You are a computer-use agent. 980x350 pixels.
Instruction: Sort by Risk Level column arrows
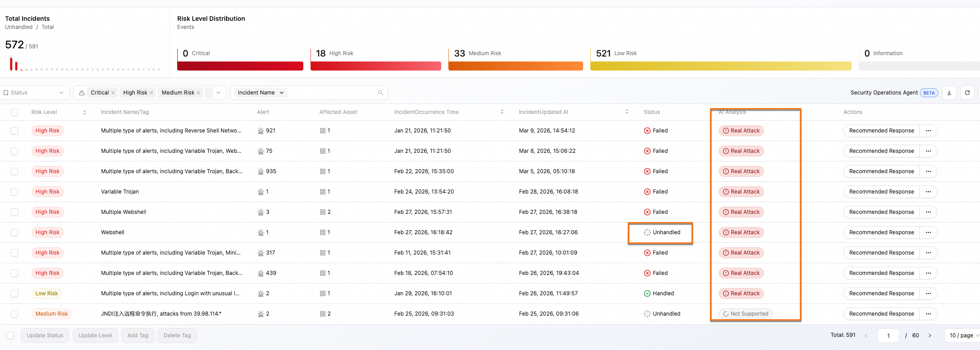[x=85, y=112]
